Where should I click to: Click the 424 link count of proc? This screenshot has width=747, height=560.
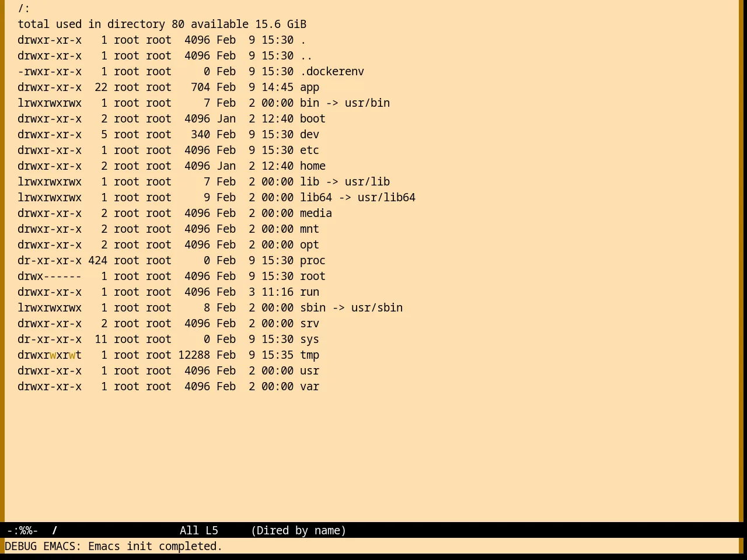coord(97,260)
